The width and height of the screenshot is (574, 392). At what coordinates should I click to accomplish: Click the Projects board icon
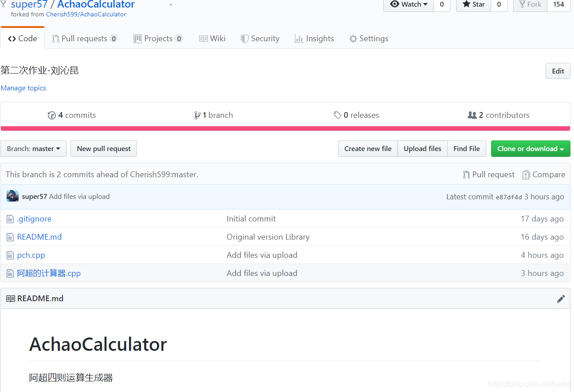point(138,39)
